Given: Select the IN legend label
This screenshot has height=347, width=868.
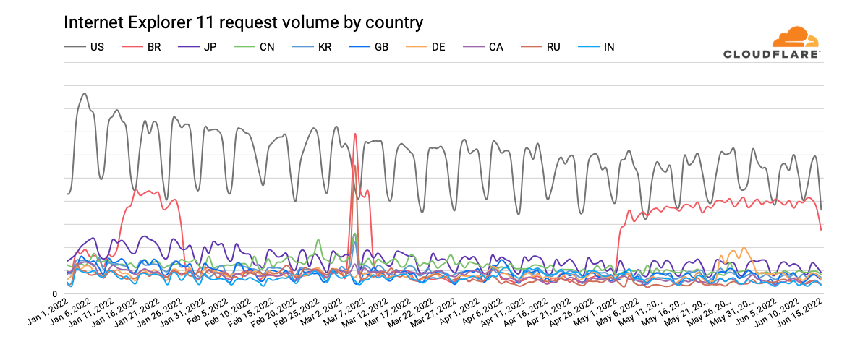Looking at the screenshot, I should pos(609,47).
